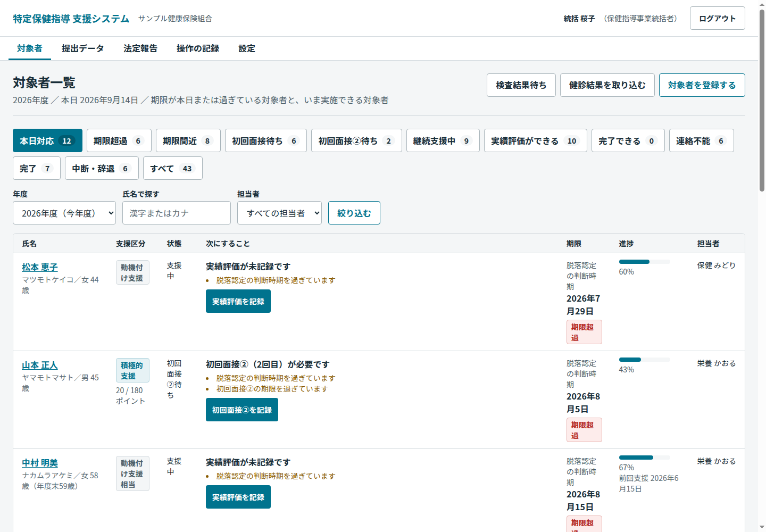Click the 67% progress bar for 中村 明美

click(x=645, y=458)
